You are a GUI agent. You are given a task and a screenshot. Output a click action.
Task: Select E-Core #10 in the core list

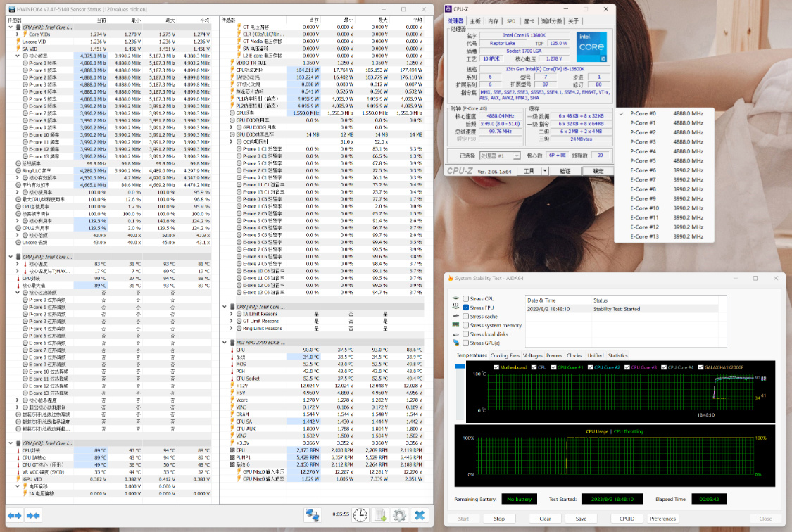point(643,208)
